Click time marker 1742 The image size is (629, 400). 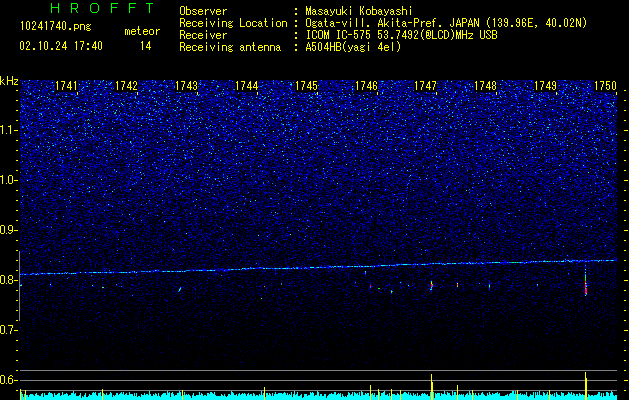[126, 86]
